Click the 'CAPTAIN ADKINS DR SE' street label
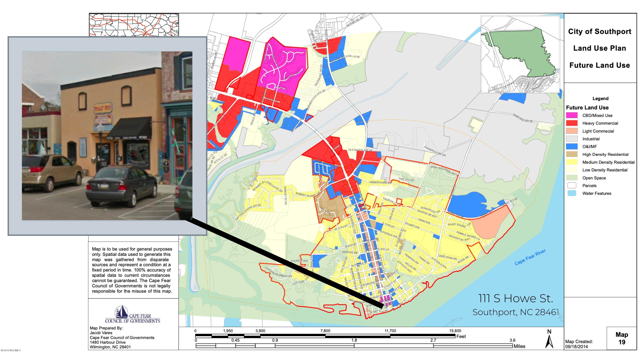644x362 pixels. pos(248,212)
